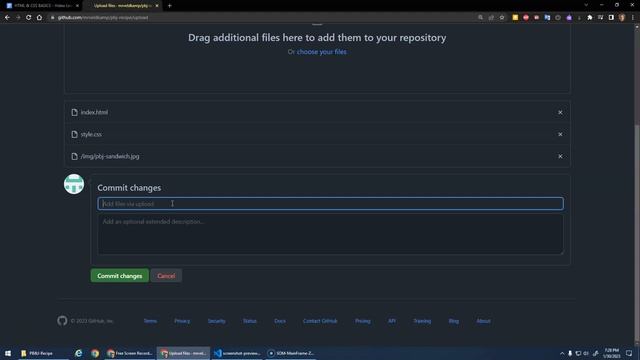The height and width of the screenshot is (360, 640).
Task: Open Chrome from the taskbar
Action: click(95, 353)
